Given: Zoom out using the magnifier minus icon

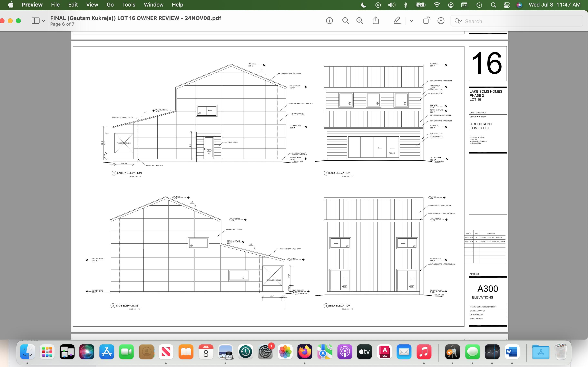Looking at the screenshot, I should click(x=345, y=21).
